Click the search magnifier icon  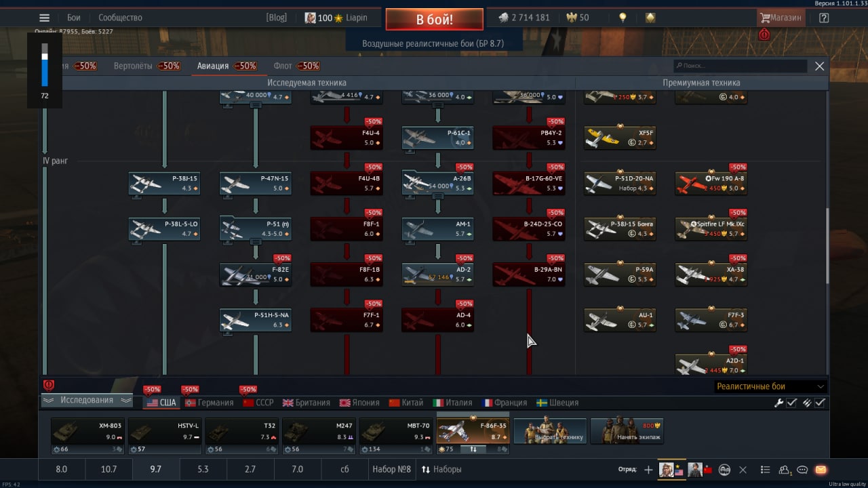click(x=679, y=66)
